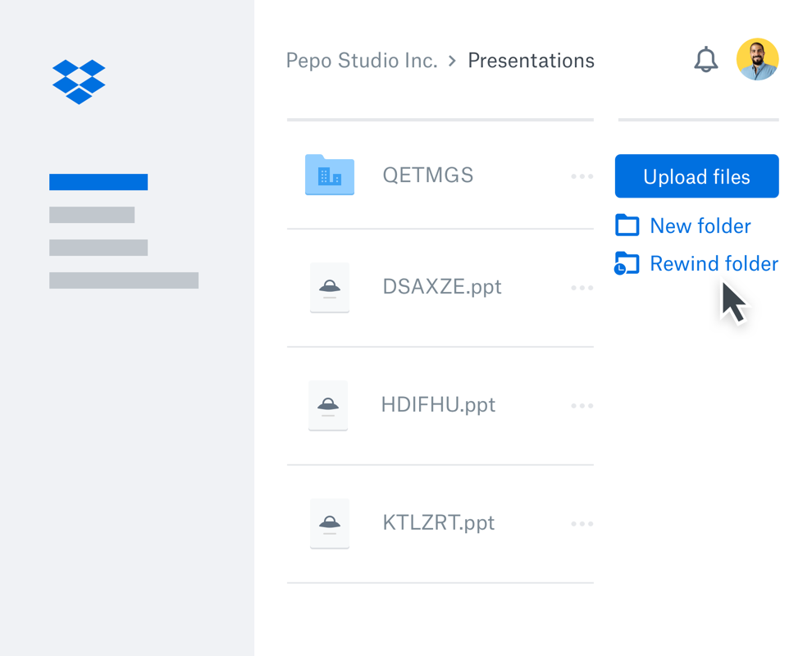Open more options for QETMGS folder

[582, 176]
